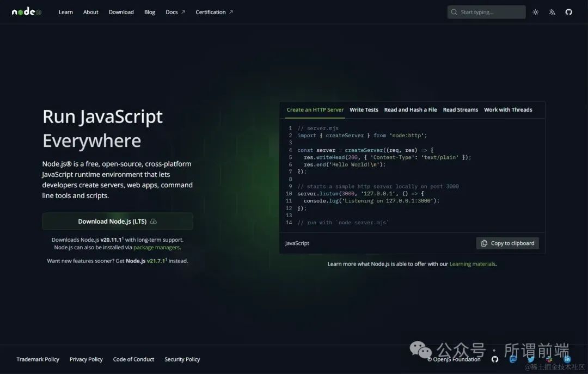Viewport: 588px width, 374px height.
Task: Click the comment "// run with `node server.mjs`"
Action: tap(343, 223)
